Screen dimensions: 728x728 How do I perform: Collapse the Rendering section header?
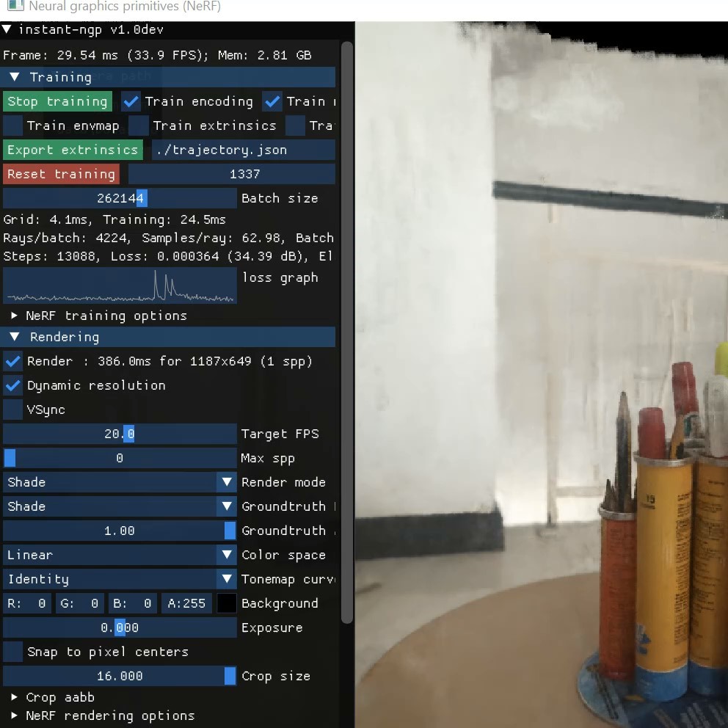coord(15,337)
